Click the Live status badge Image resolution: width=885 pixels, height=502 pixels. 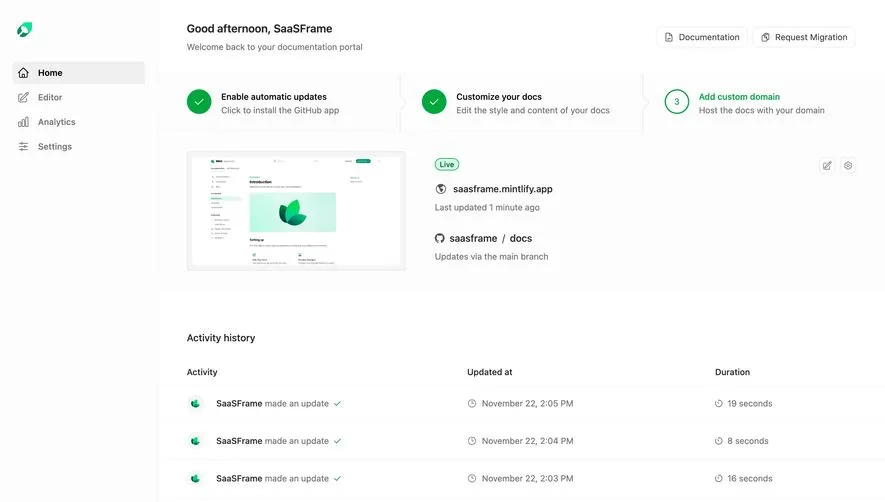446,164
